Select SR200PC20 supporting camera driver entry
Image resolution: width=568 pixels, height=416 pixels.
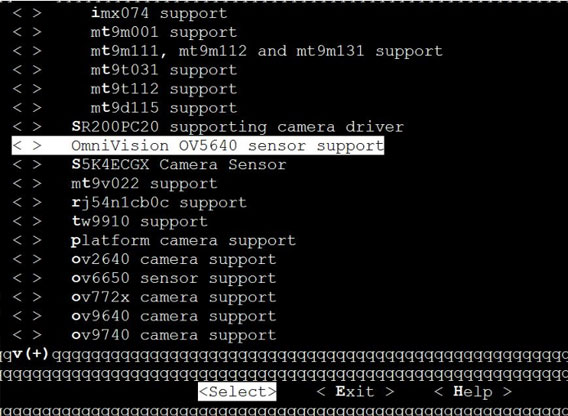(237, 126)
